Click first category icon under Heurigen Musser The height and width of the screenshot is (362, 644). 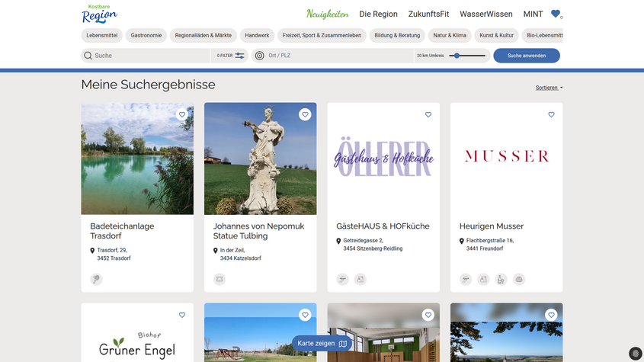tap(466, 280)
